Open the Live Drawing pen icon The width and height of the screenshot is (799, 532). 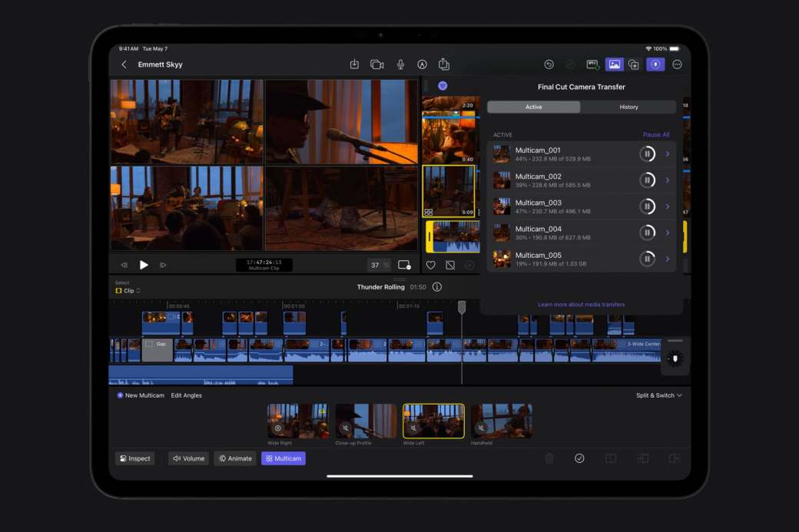422,64
